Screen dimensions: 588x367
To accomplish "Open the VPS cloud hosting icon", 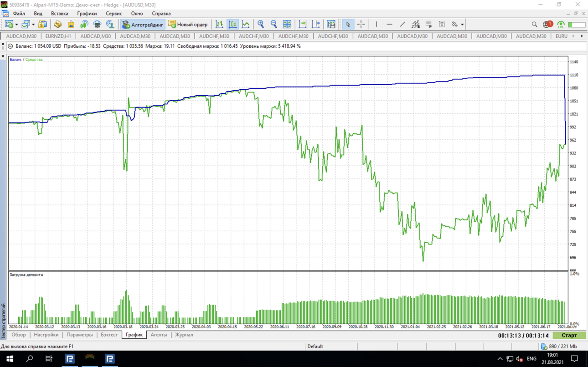I will 97,24.
